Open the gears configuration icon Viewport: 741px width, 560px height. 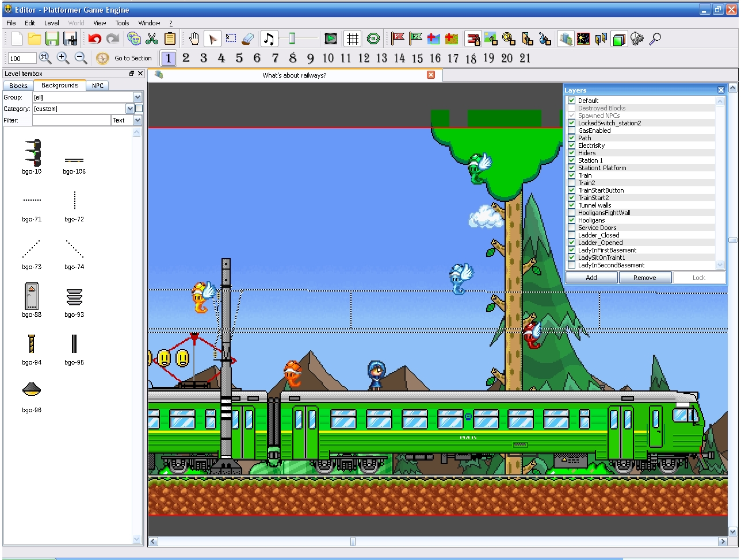tap(637, 39)
